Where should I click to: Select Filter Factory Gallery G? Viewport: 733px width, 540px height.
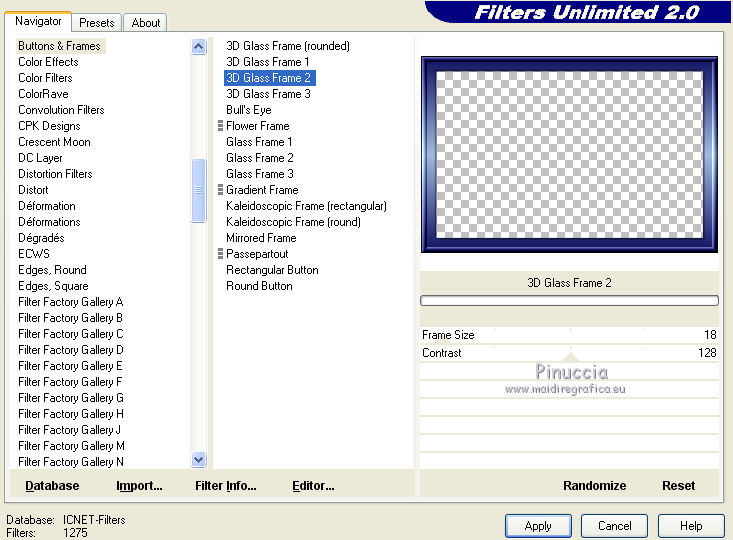point(71,397)
